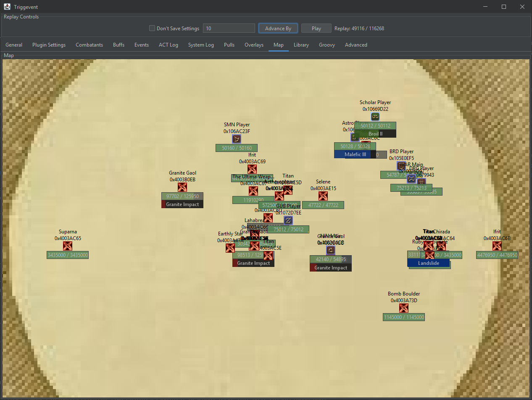Select the 42140 / 54895 health bar
The height and width of the screenshot is (400, 532).
pos(331,259)
